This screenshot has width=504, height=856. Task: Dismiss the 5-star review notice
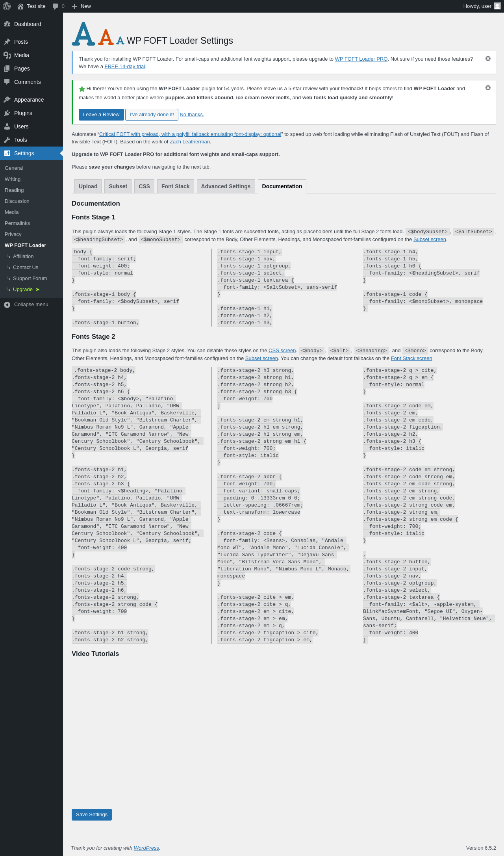click(488, 88)
